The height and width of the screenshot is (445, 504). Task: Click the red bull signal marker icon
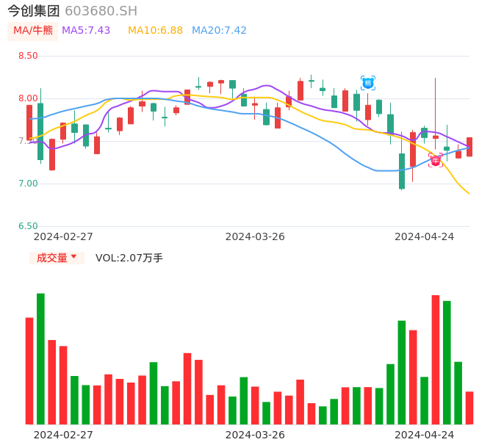pyautogui.click(x=436, y=160)
